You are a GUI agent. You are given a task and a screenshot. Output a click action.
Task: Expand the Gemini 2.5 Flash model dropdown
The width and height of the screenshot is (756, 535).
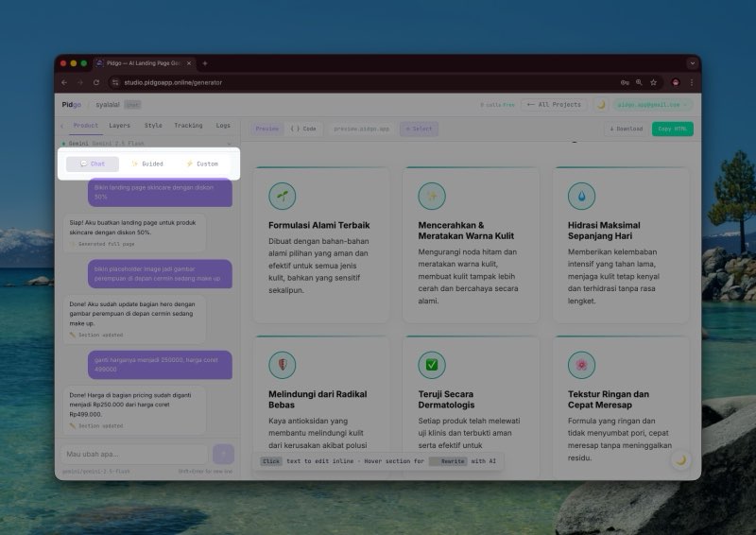pos(229,144)
